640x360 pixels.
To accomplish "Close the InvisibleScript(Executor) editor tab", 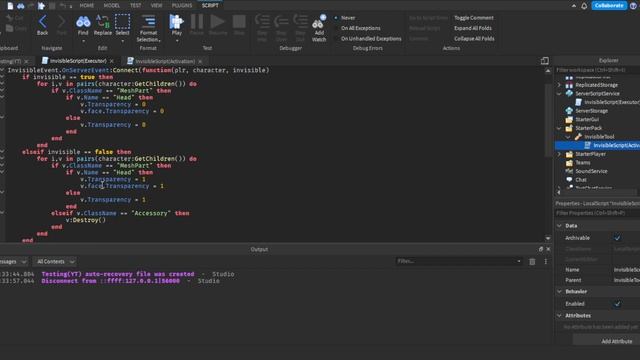I will (112, 61).
